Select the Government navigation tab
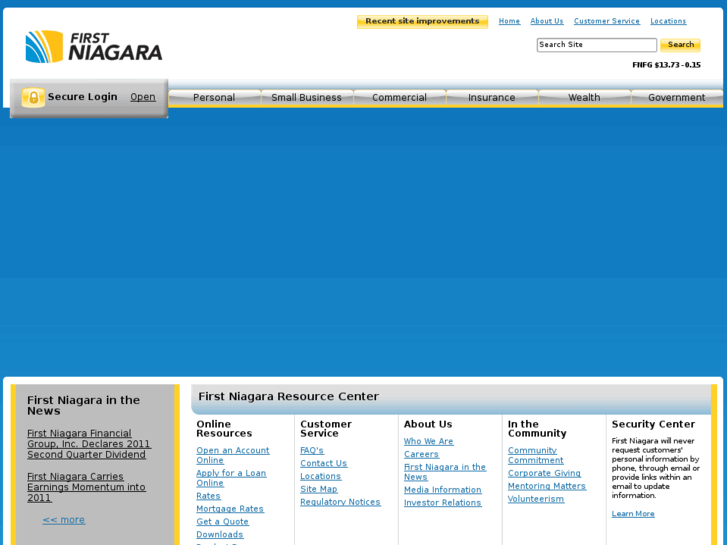The width and height of the screenshot is (727, 545). (676, 97)
